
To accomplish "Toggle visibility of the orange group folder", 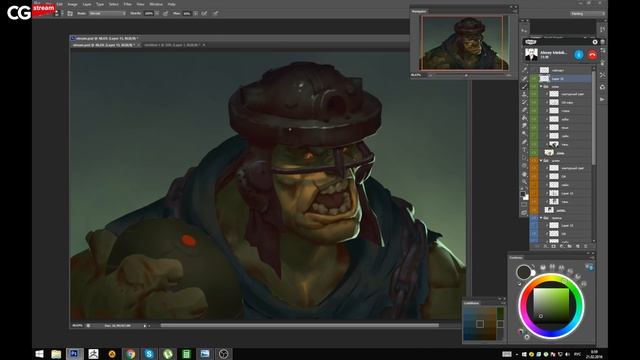I will (534, 160).
